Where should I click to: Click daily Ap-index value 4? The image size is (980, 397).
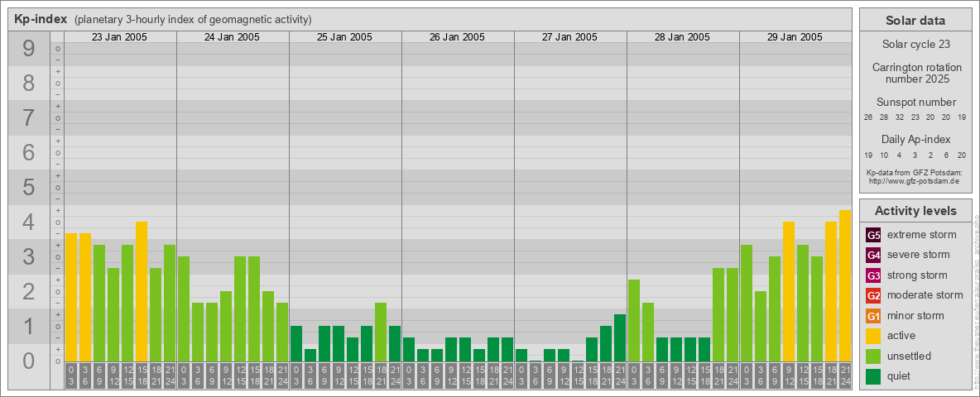click(x=900, y=155)
